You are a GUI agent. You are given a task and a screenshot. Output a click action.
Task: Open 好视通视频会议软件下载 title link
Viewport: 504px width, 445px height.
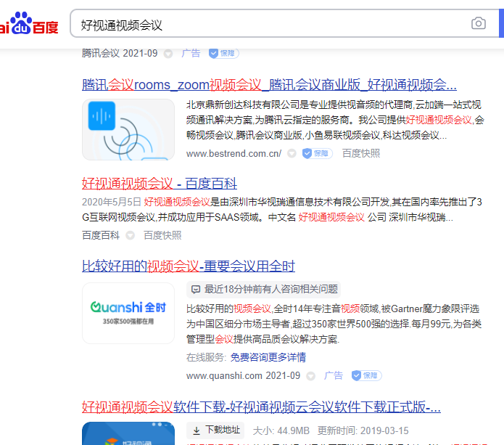[261, 407]
